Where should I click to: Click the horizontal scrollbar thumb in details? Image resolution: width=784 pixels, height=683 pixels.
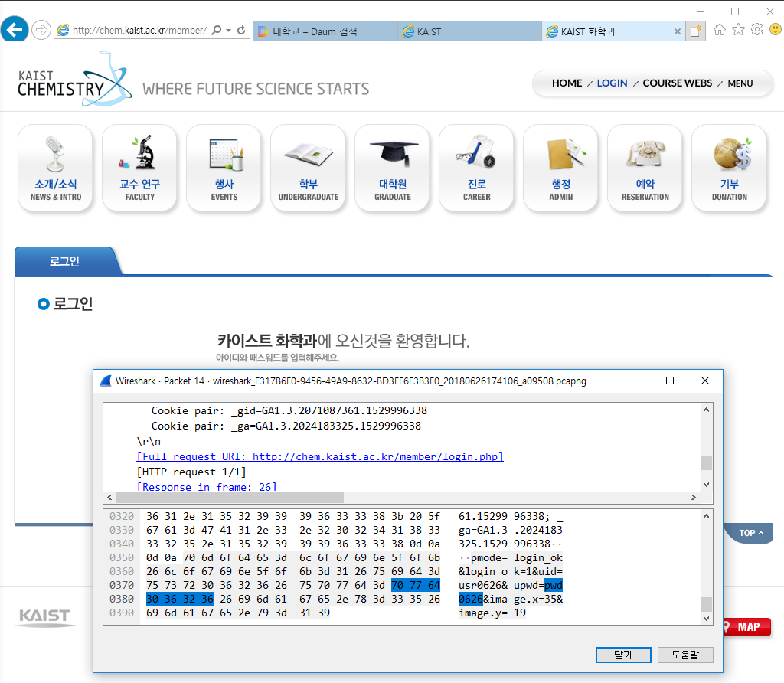point(230,498)
